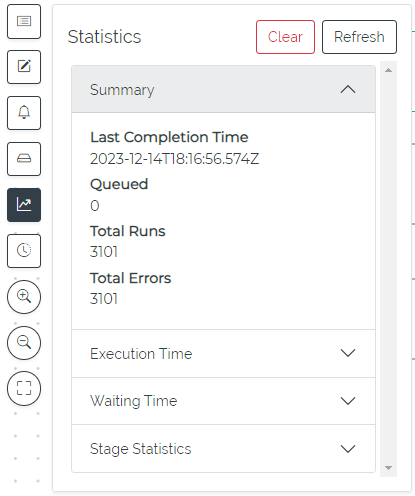The height and width of the screenshot is (496, 415).
Task: Select the edit pencil icon
Action: pos(24,67)
